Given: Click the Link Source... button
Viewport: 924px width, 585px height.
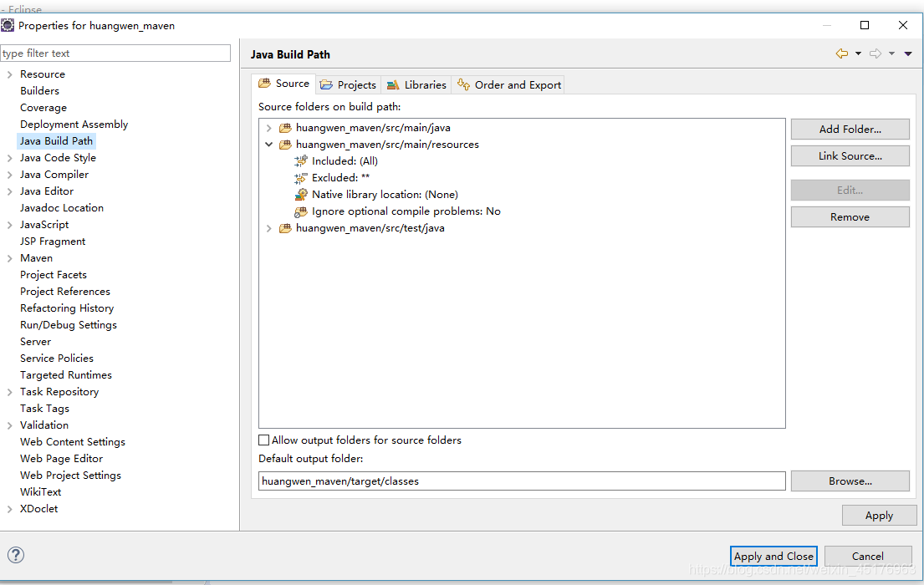Looking at the screenshot, I should tap(850, 156).
